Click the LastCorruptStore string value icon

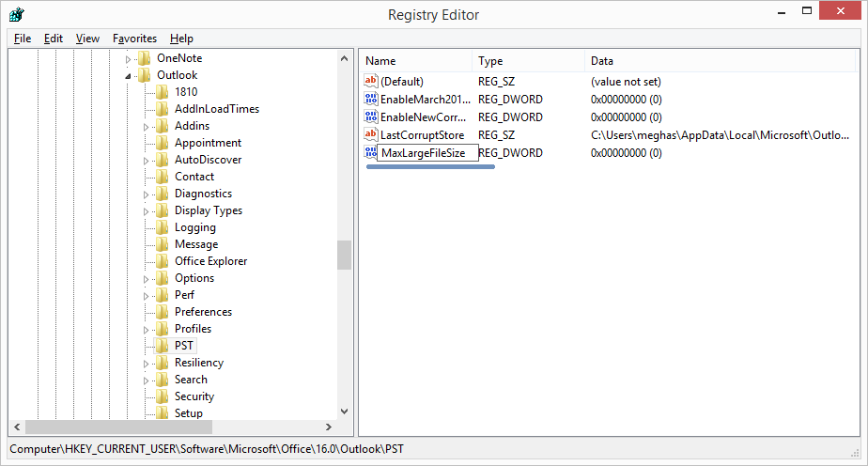pos(370,134)
